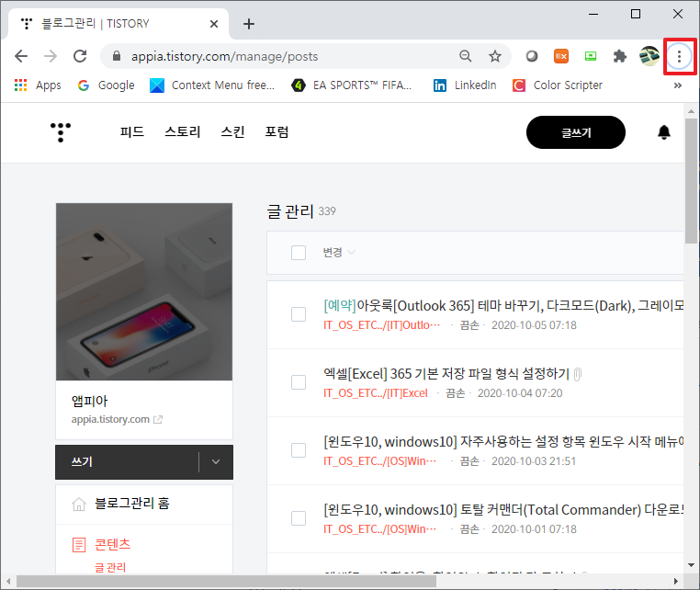The width and height of the screenshot is (700, 590).
Task: Click the Tistory logo
Action: tap(61, 132)
